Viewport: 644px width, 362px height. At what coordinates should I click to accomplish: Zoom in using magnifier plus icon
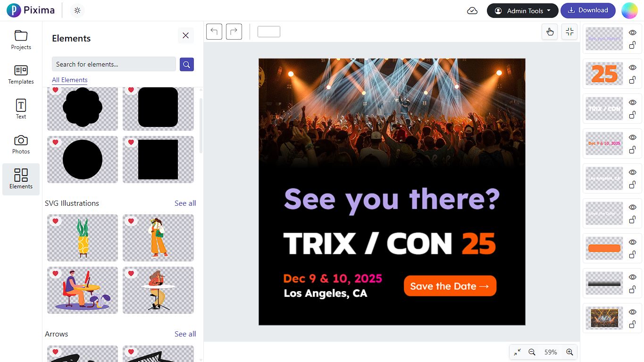tap(569, 352)
